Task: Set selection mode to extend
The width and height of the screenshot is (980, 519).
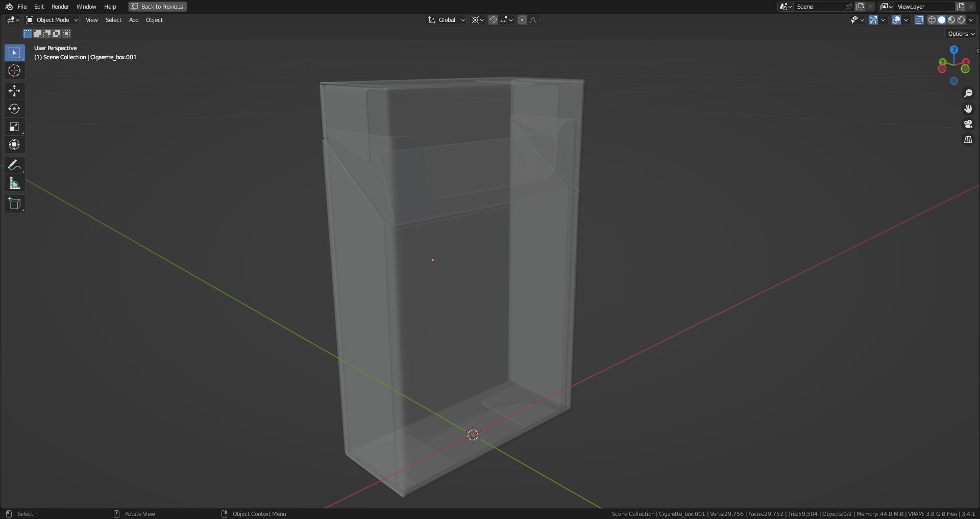Action: pyautogui.click(x=37, y=34)
